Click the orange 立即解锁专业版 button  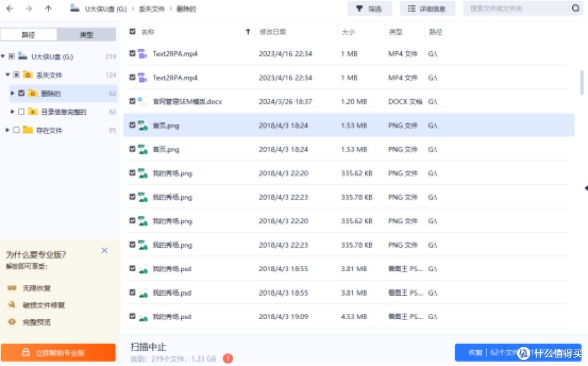(x=58, y=352)
